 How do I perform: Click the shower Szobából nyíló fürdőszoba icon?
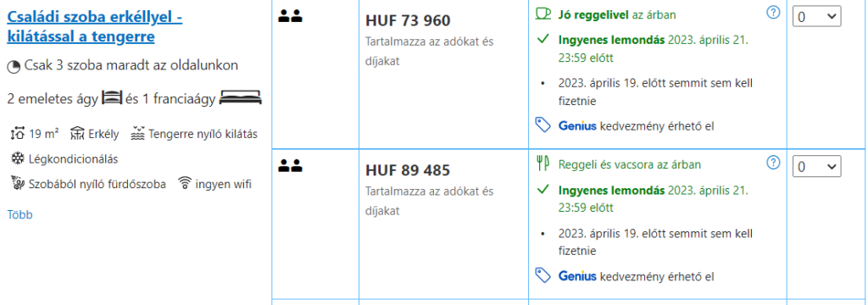click(x=18, y=184)
